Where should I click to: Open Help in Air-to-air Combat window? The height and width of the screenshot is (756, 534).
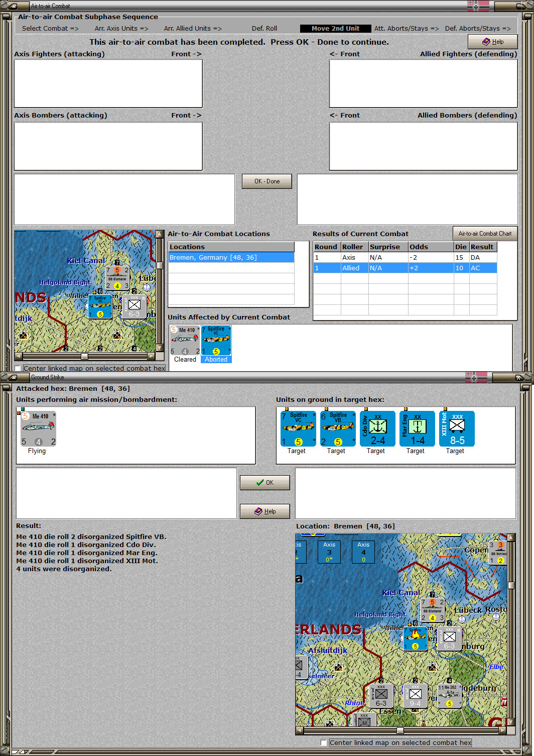click(x=493, y=42)
